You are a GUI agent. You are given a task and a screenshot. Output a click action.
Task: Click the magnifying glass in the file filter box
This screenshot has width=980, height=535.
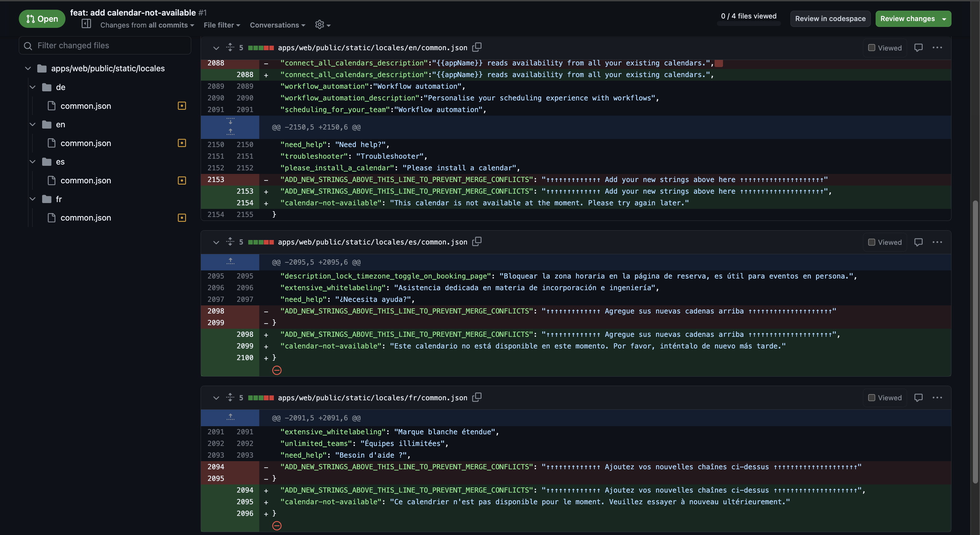point(28,46)
